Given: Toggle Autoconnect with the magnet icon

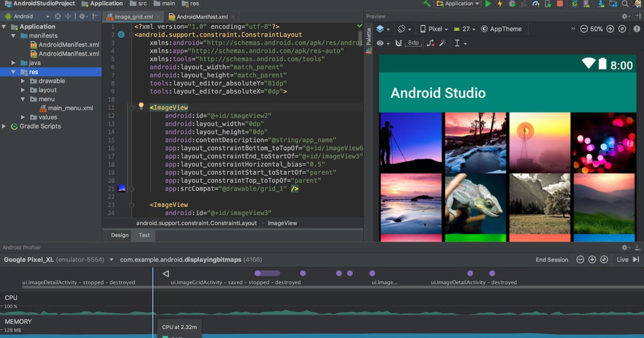Looking at the screenshot, I should (399, 43).
